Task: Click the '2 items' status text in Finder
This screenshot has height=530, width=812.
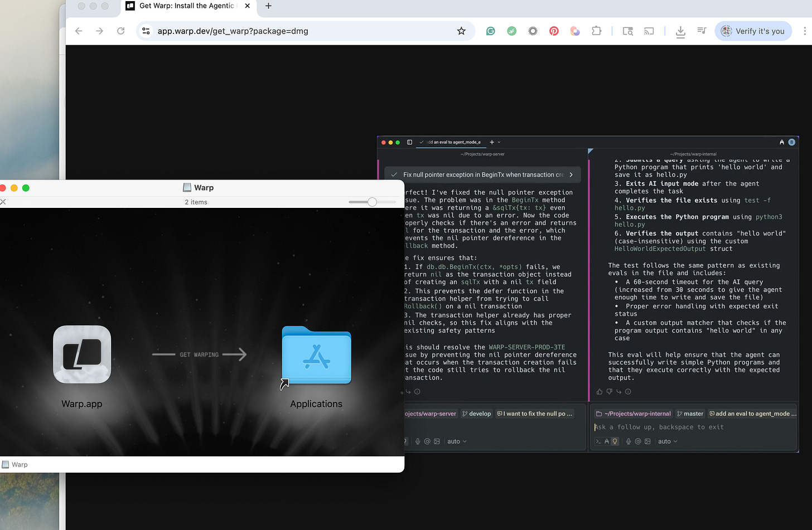Action: (x=196, y=202)
